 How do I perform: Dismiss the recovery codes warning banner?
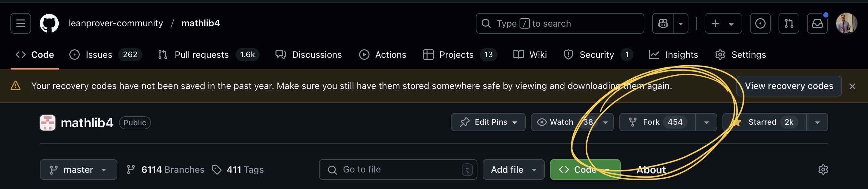[852, 86]
